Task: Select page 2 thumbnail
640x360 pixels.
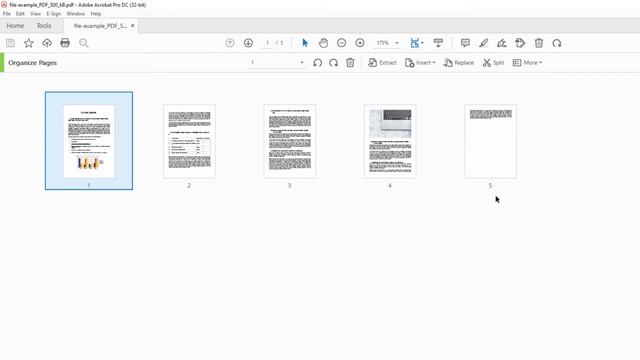Action: [x=189, y=141]
